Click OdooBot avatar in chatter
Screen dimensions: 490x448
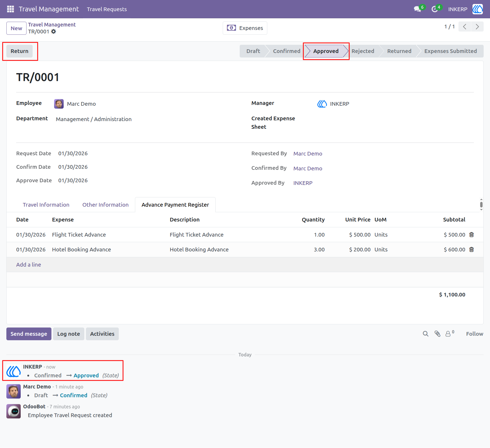[14, 411]
